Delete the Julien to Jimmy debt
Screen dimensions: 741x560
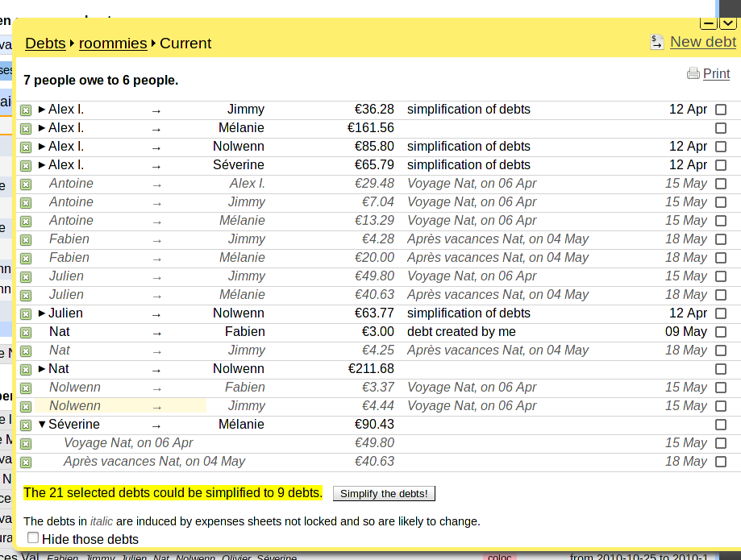point(26,276)
